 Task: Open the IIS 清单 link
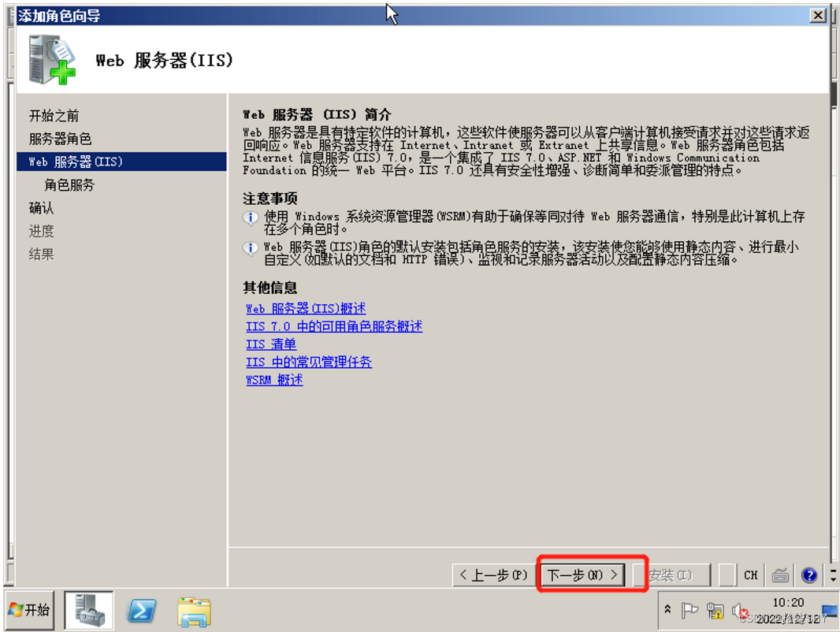[x=271, y=344]
